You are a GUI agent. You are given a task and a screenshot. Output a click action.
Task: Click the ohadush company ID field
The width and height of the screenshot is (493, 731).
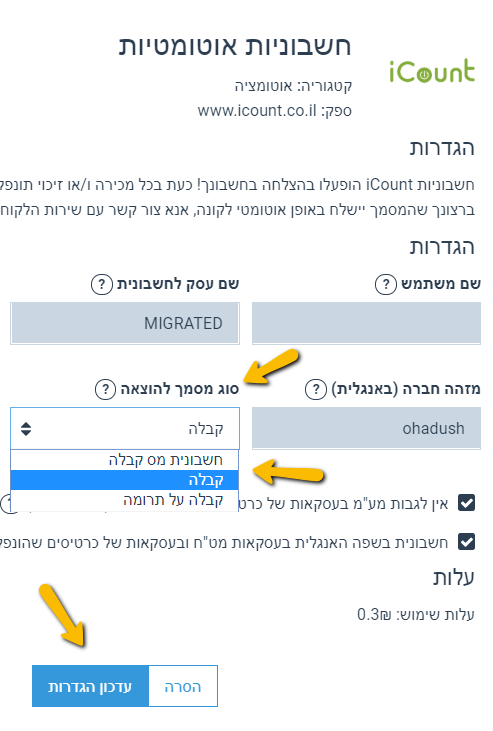(x=366, y=428)
